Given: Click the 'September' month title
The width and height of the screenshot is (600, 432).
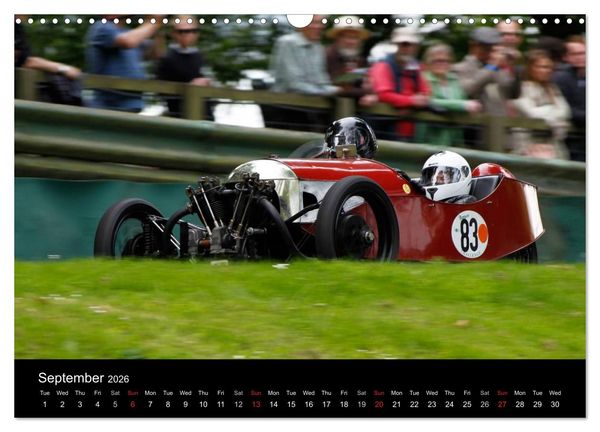Looking at the screenshot, I should pos(71,378).
